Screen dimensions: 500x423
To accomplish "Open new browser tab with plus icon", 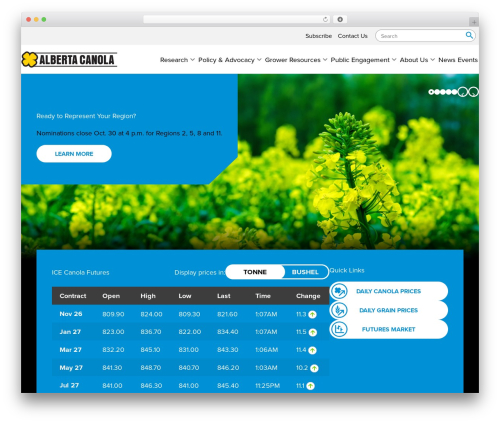I will [x=474, y=22].
